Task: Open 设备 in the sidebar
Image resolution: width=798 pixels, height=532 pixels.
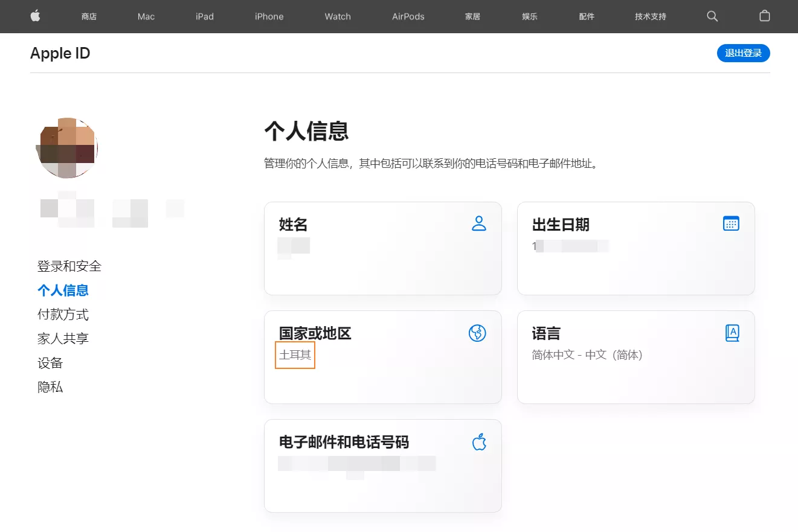Action: click(50, 362)
